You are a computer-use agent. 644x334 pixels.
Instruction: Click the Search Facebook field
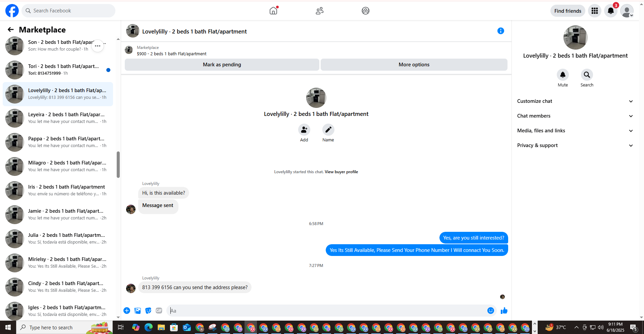pyautogui.click(x=68, y=11)
